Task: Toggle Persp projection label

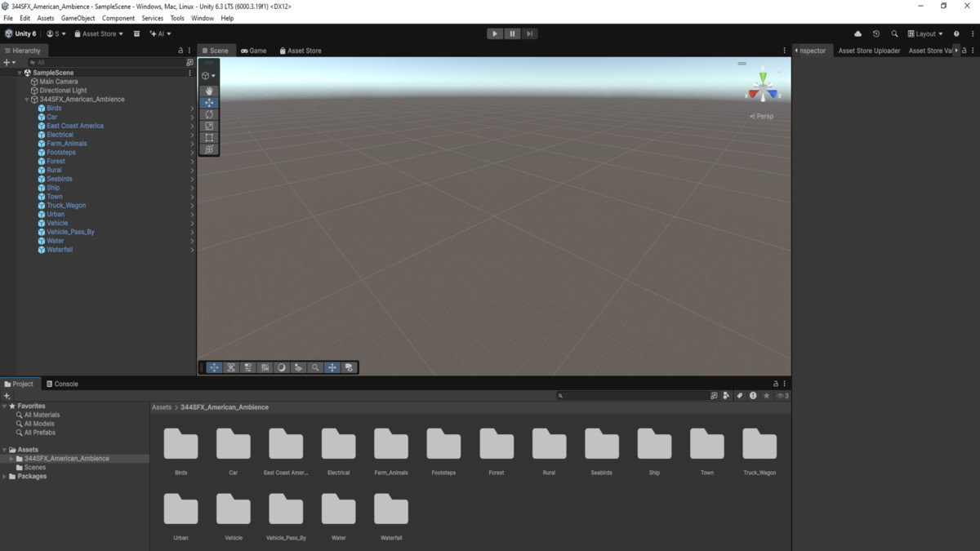Action: (x=762, y=116)
